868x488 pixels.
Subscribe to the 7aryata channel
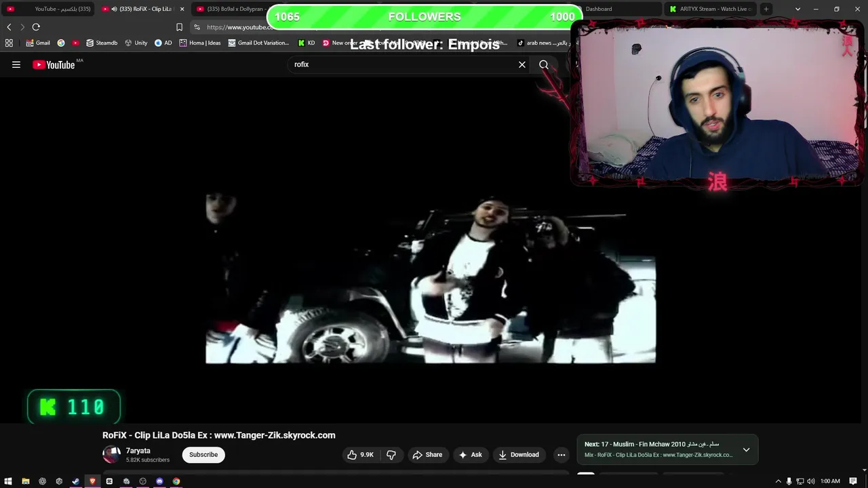pos(203,455)
